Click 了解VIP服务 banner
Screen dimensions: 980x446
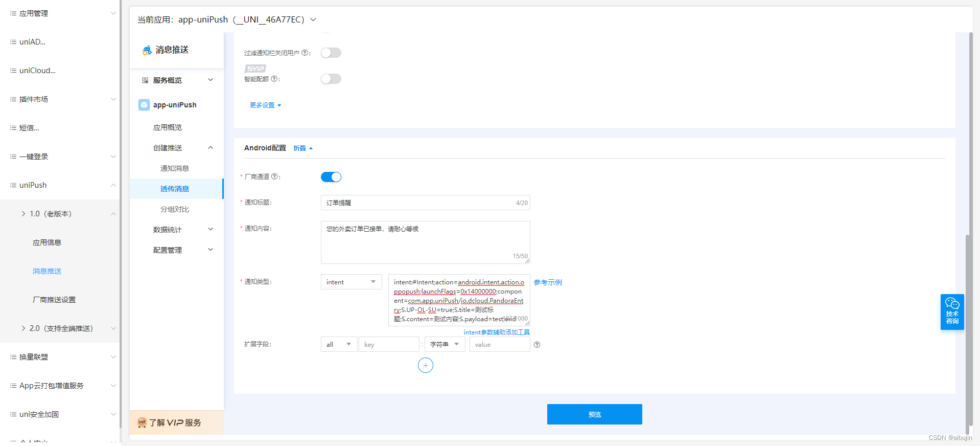177,422
